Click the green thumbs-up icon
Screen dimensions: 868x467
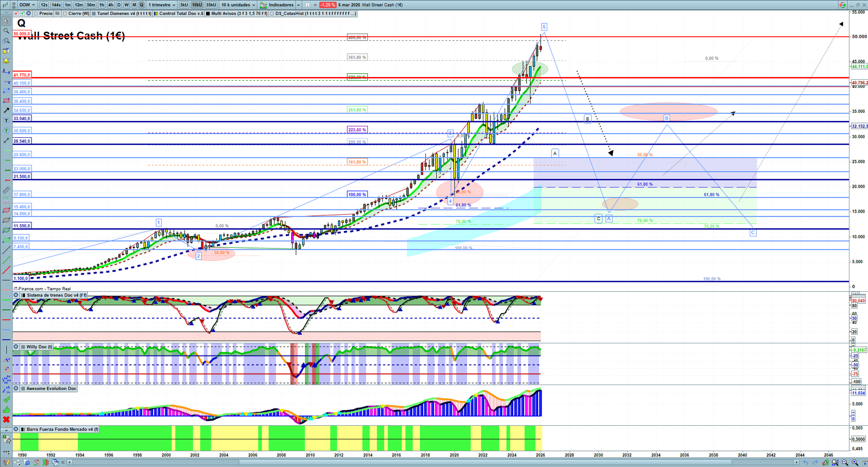point(6,410)
